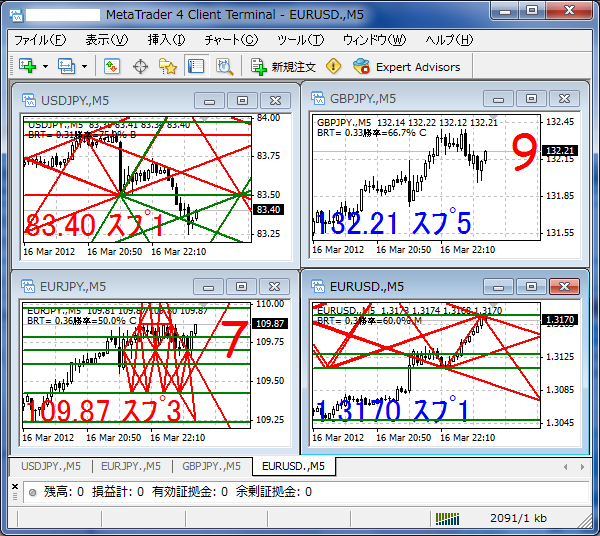This screenshot has height=536, width=600.
Task: Toggle the Market Watch window icon
Action: coord(112,67)
